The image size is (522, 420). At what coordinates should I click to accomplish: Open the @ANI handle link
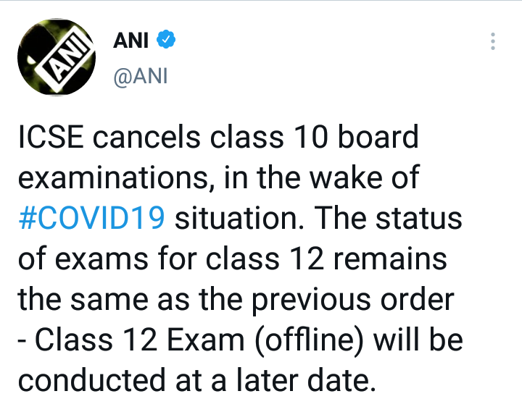click(x=141, y=76)
